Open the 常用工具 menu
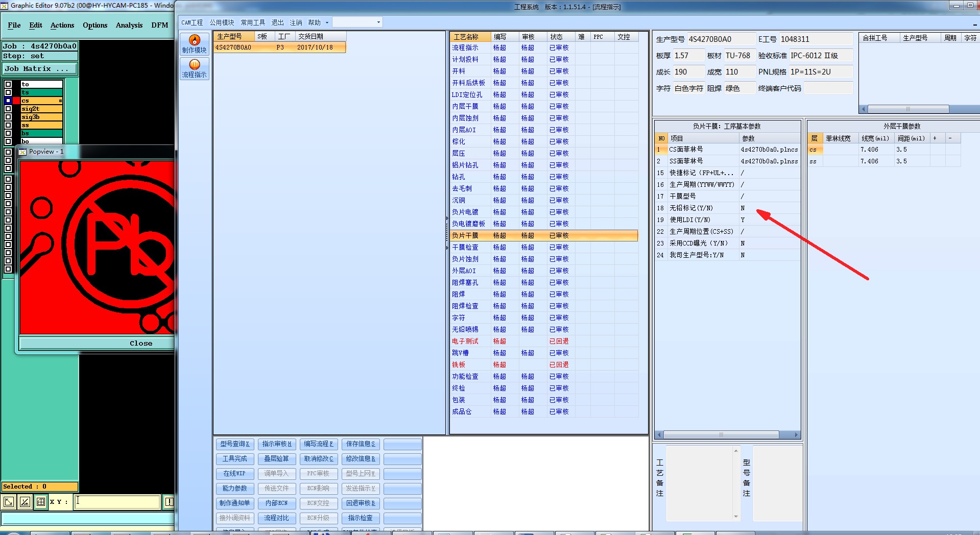Screen dimensions: 980x535 [x=253, y=22]
